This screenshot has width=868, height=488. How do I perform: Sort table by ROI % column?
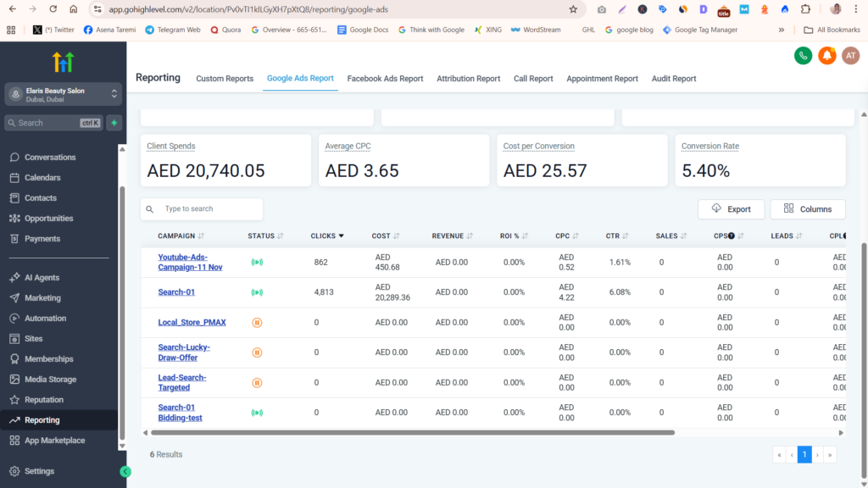[515, 236]
